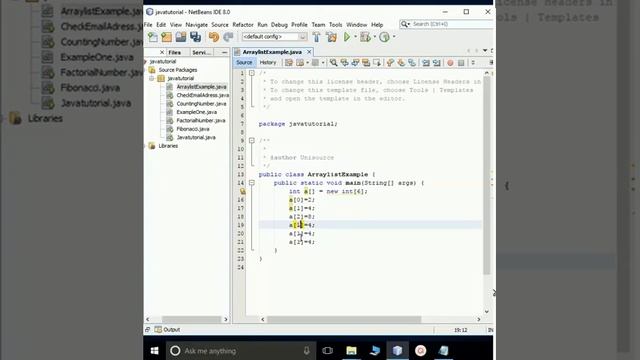Open the Refactor menu
Viewport: 640px width, 360px height.
pyautogui.click(x=243, y=24)
